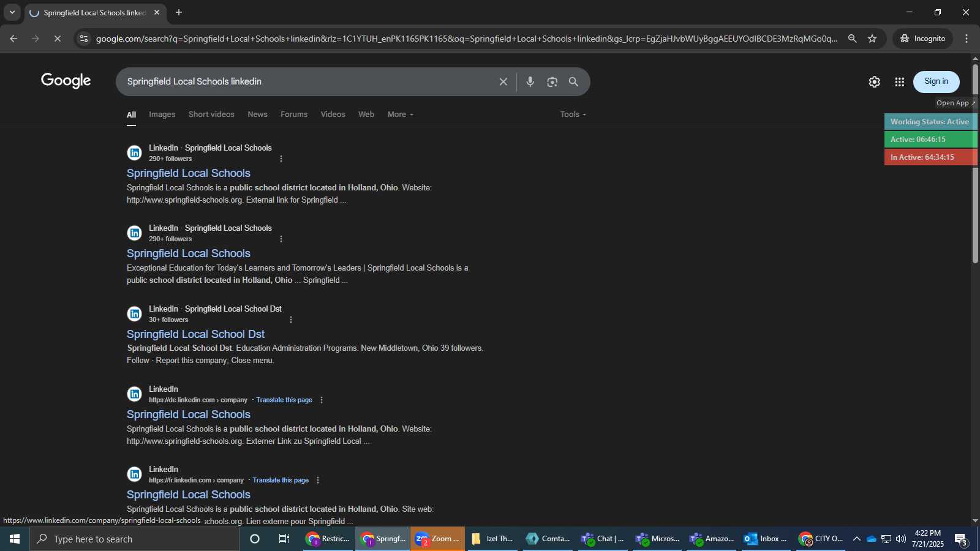Stop loading the page

tap(57, 39)
